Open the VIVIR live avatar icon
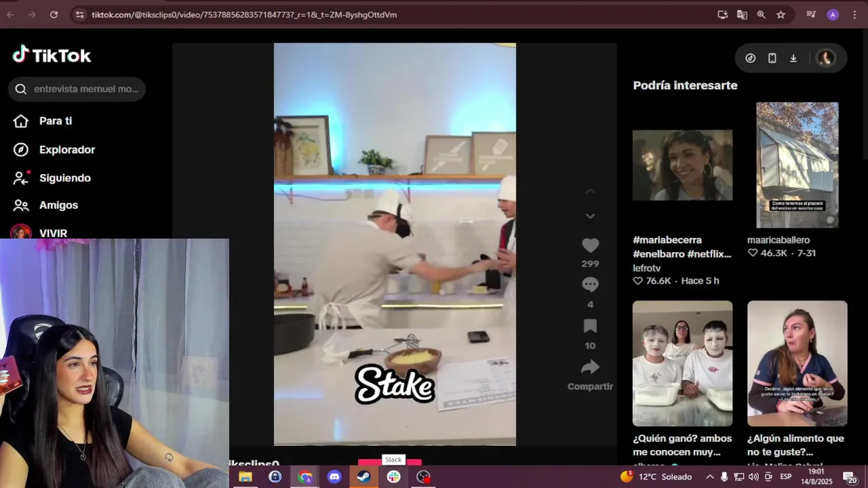This screenshot has height=488, width=868. [21, 232]
